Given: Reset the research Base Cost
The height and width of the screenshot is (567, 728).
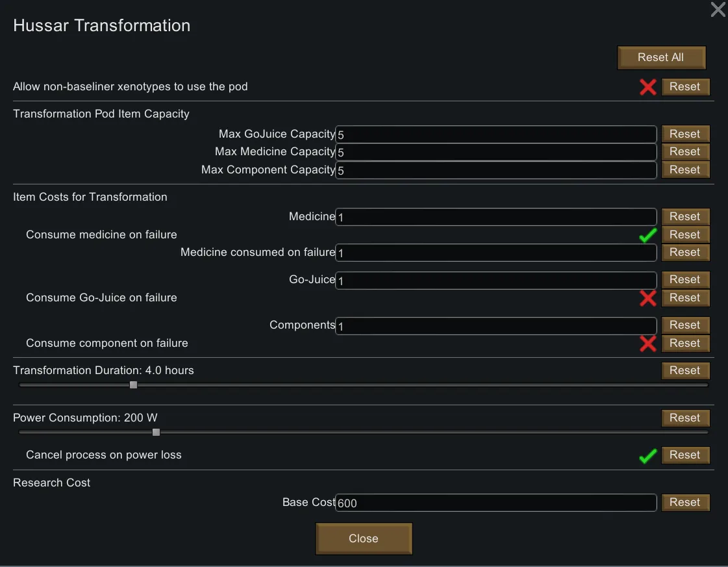Looking at the screenshot, I should click(x=684, y=502).
